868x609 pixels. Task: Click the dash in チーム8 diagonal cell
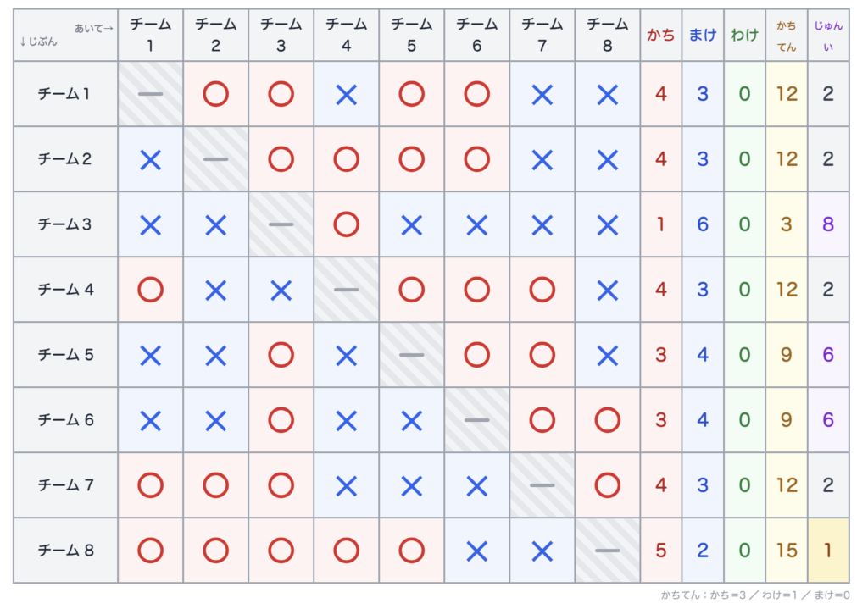[x=607, y=551]
